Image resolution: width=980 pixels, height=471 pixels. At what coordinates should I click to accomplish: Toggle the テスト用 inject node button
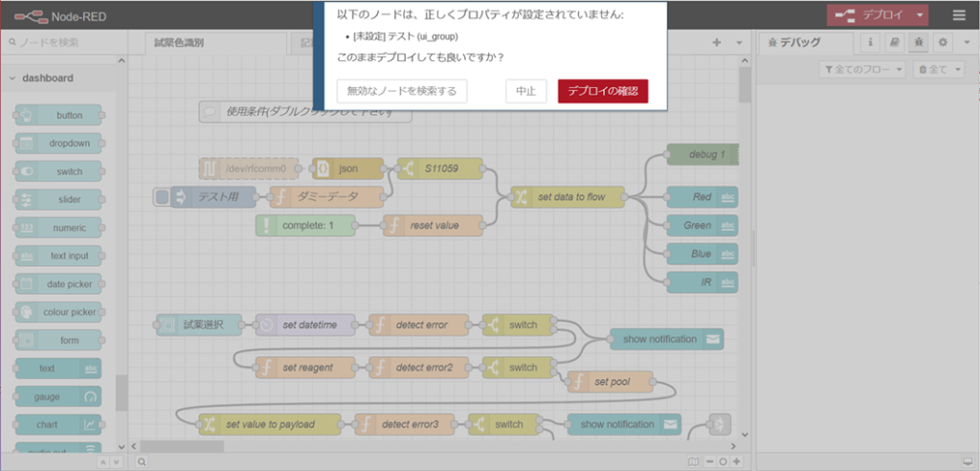(x=162, y=197)
